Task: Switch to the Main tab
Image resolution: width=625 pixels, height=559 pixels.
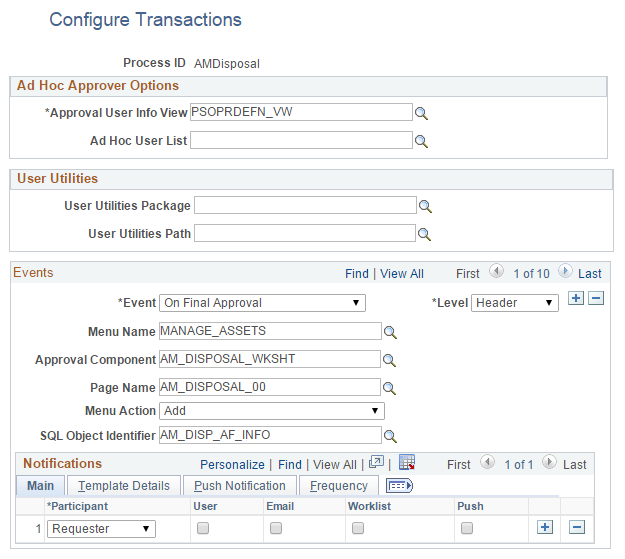Action: pyautogui.click(x=40, y=486)
